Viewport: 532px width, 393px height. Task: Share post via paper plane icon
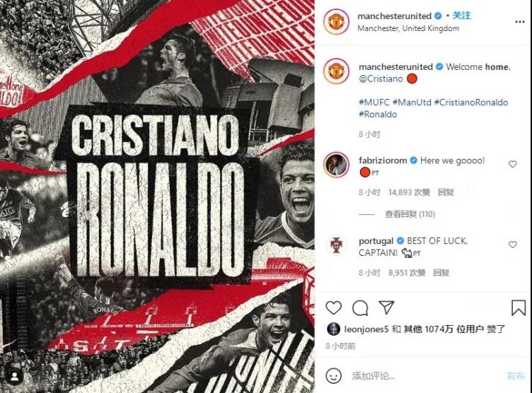click(386, 307)
